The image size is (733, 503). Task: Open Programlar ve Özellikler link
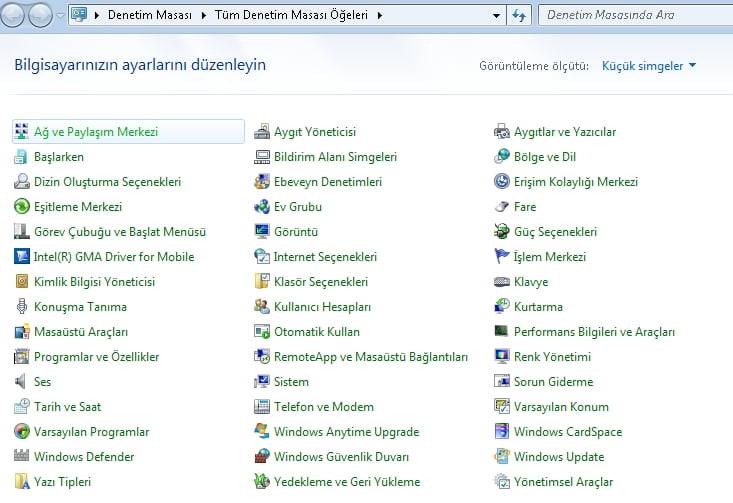[96, 357]
